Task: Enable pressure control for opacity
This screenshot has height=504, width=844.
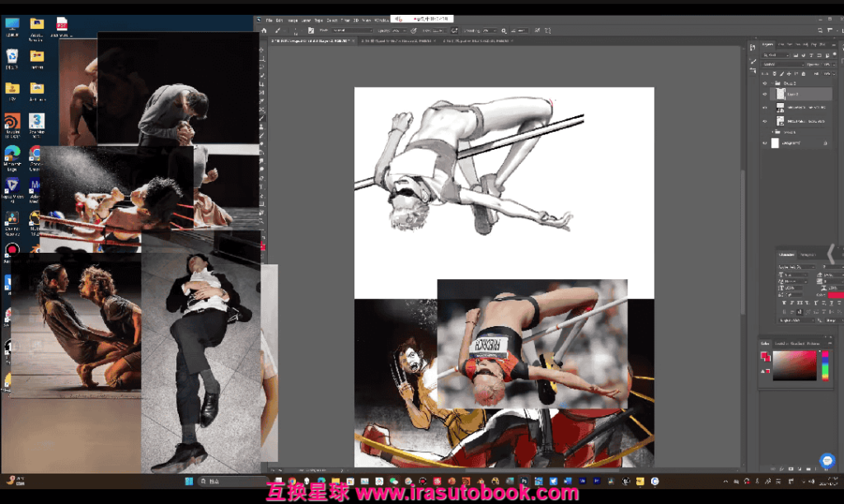Action: [414, 30]
